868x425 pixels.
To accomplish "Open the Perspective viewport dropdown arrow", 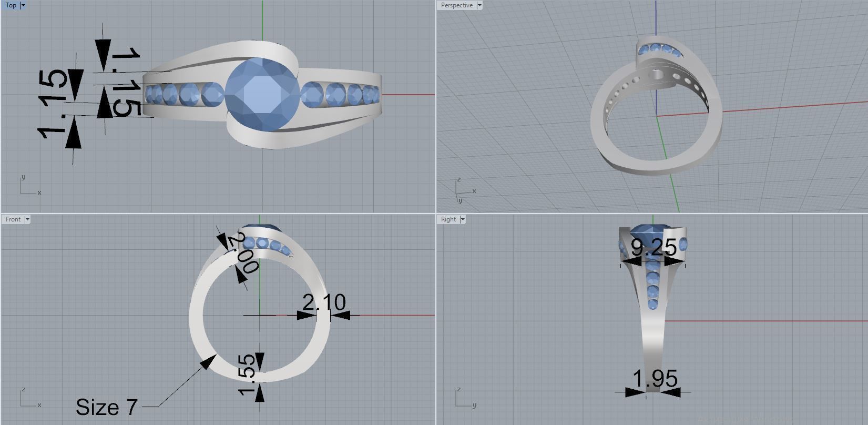I will point(479,5).
